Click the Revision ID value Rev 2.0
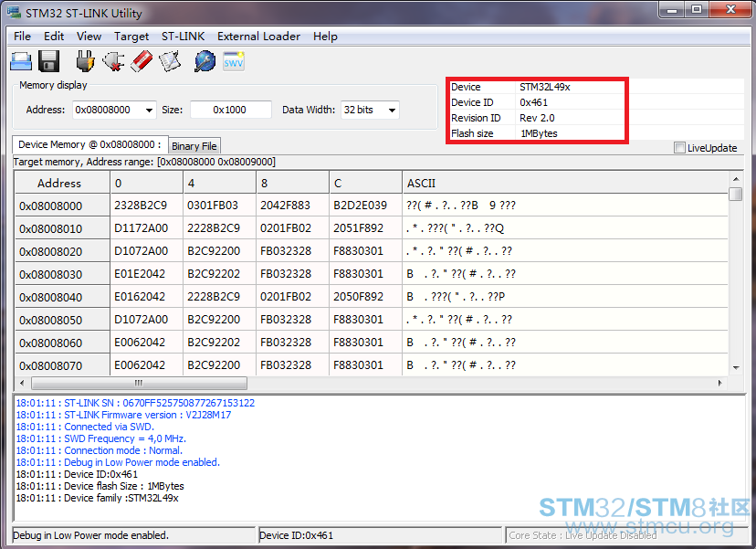 [537, 118]
